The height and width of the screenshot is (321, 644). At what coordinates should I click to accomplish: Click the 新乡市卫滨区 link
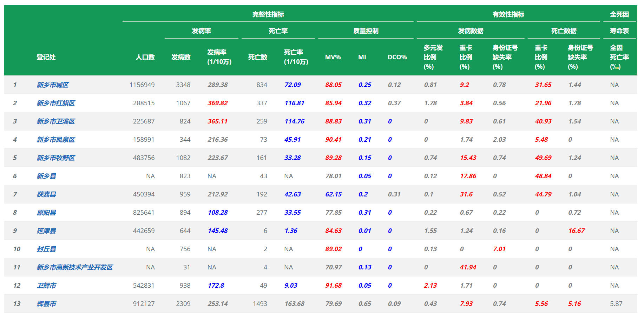(56, 121)
